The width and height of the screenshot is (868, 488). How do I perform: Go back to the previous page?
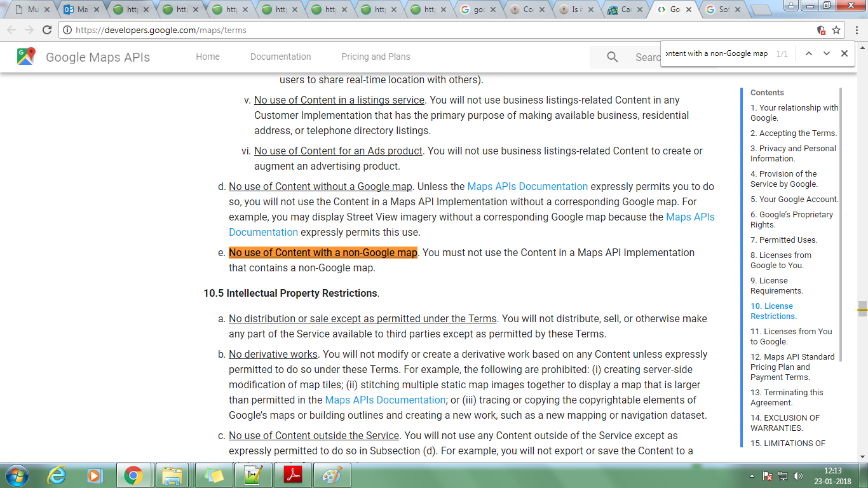pos(11,30)
